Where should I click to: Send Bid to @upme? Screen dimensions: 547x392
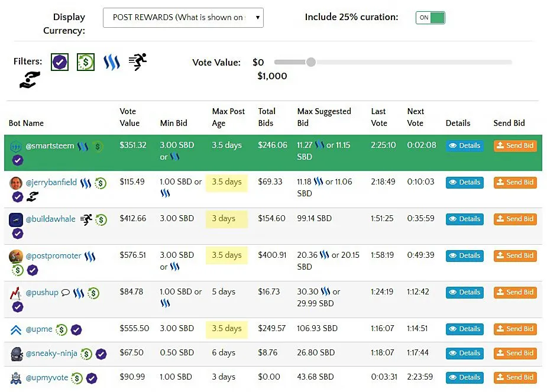[515, 329]
